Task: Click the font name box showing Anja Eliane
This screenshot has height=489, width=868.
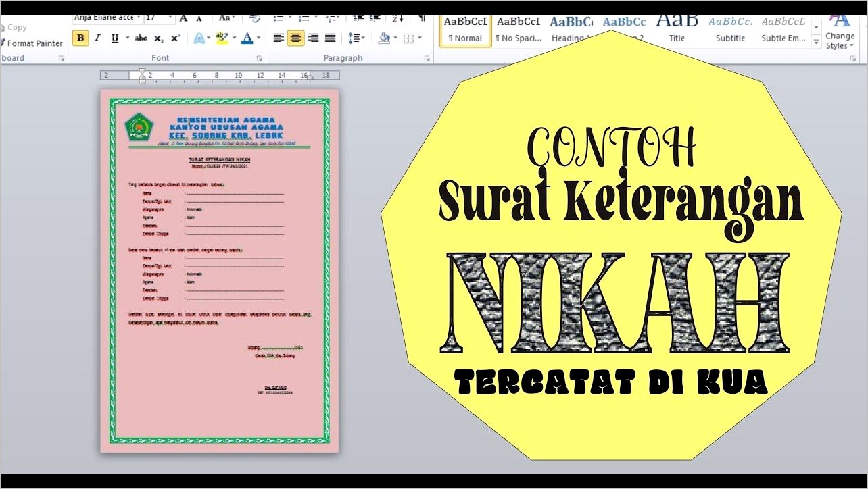Action: (103, 18)
